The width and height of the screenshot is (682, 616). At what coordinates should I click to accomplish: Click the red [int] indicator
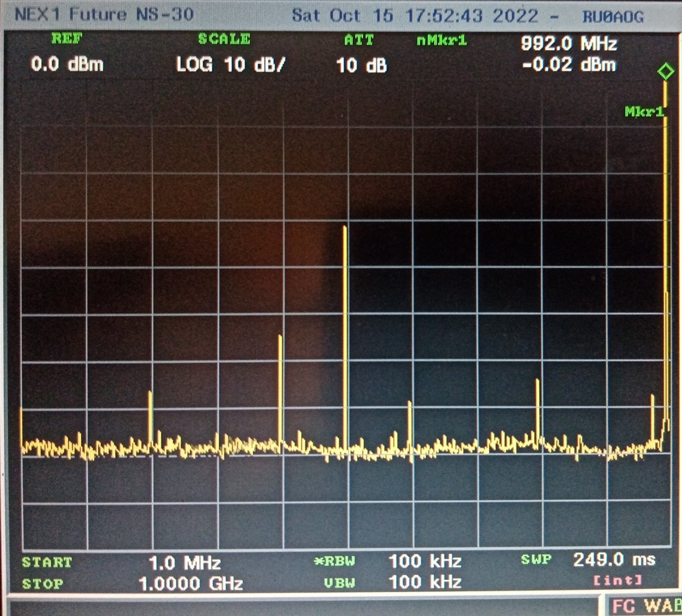[618, 580]
